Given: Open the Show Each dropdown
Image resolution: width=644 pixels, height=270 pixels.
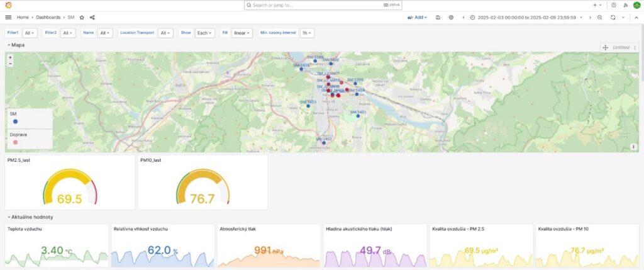Looking at the screenshot, I should pos(204,33).
